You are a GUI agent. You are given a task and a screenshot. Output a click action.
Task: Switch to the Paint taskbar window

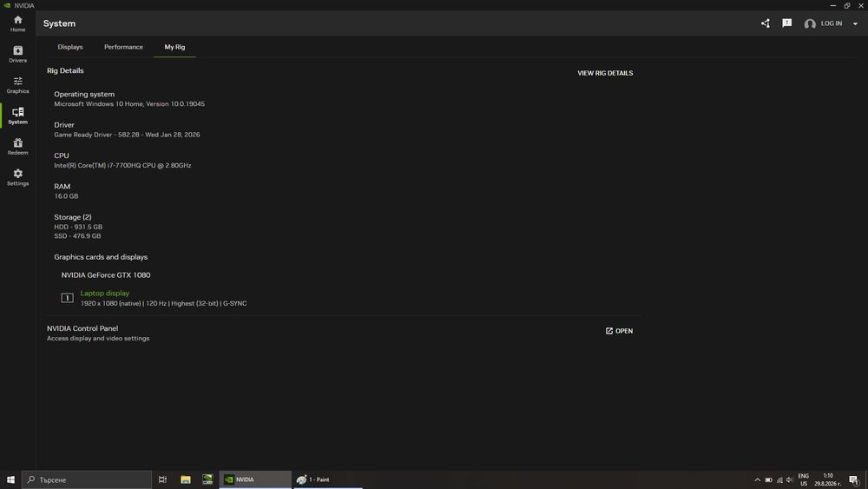[x=328, y=479]
